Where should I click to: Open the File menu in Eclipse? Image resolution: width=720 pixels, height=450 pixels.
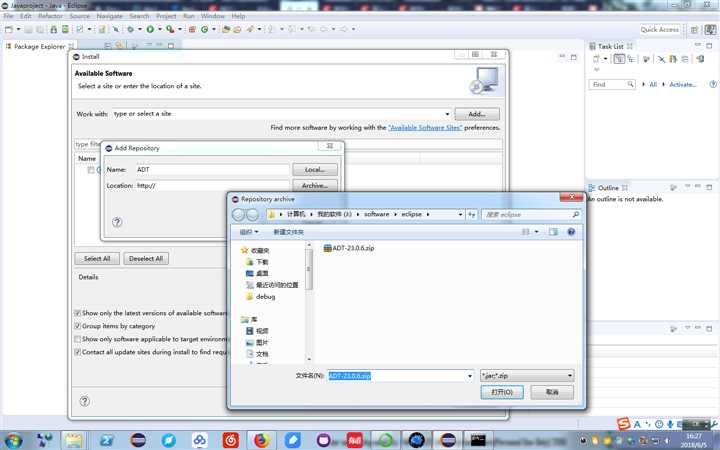pos(8,16)
